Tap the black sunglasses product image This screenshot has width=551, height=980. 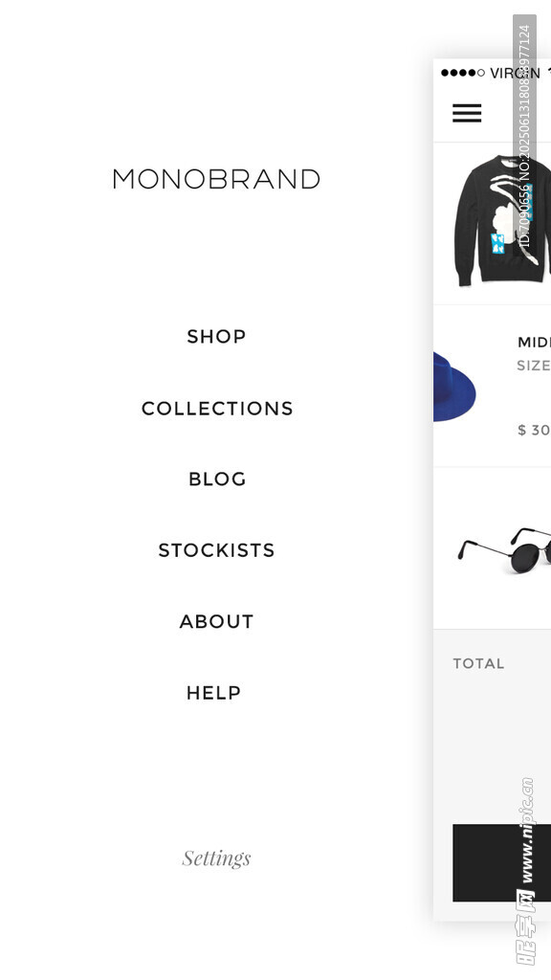[503, 550]
